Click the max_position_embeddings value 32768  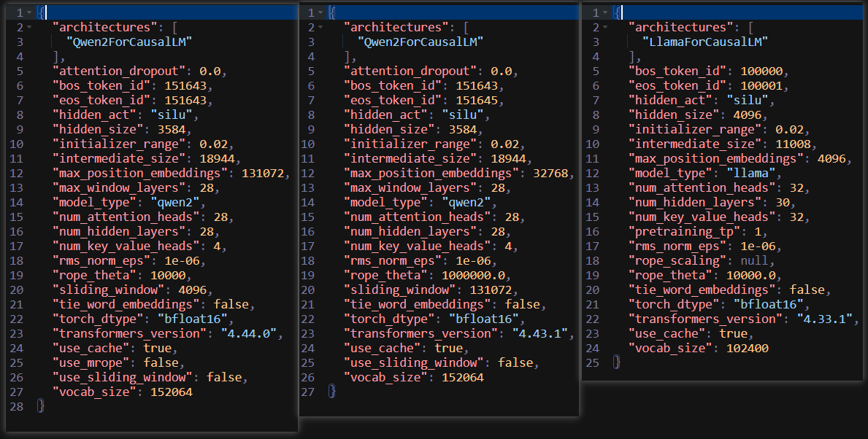(x=550, y=173)
